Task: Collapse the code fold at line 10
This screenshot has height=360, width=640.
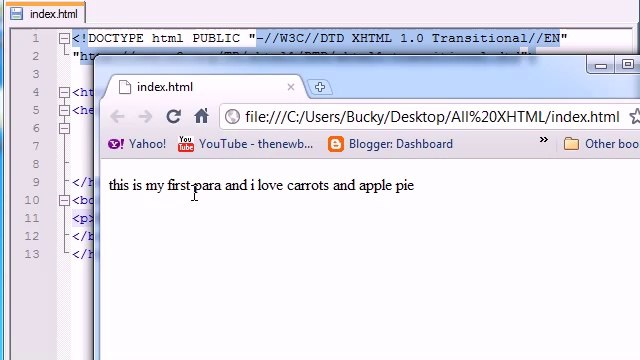Action: pos(64,200)
